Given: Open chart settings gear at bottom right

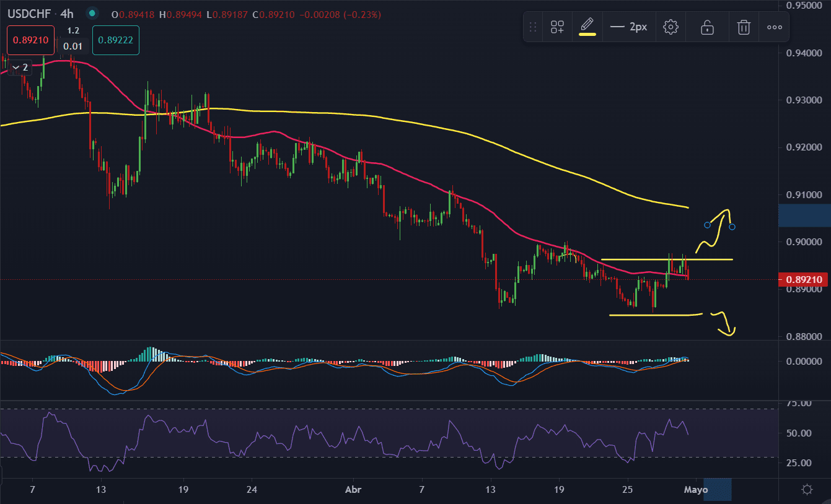Looking at the screenshot, I should tap(807, 489).
